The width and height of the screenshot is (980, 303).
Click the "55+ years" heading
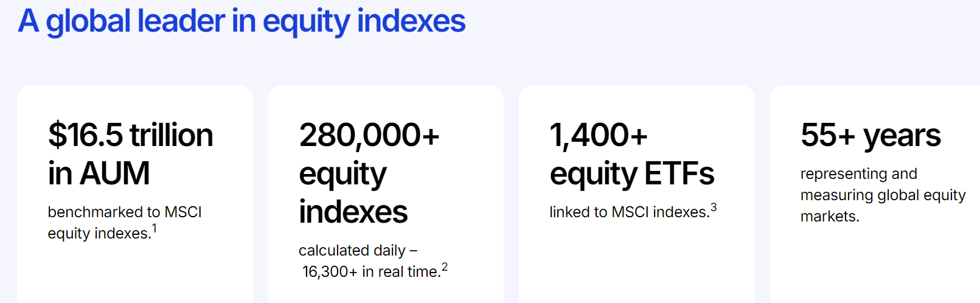[871, 135]
